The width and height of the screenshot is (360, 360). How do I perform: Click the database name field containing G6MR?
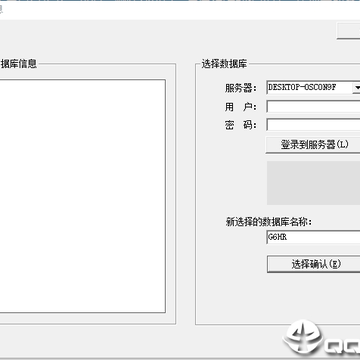313,238
